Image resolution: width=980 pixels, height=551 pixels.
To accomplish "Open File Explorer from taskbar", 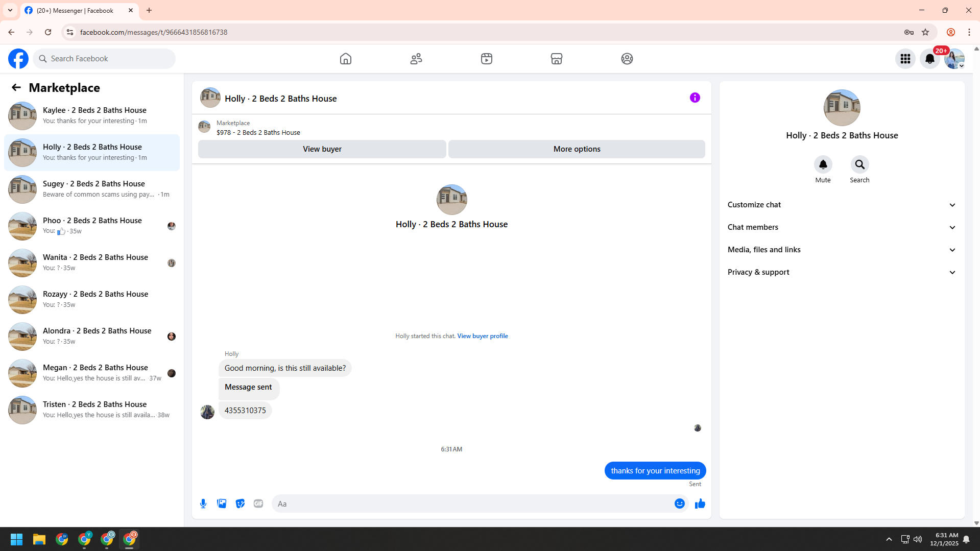I will [39, 539].
